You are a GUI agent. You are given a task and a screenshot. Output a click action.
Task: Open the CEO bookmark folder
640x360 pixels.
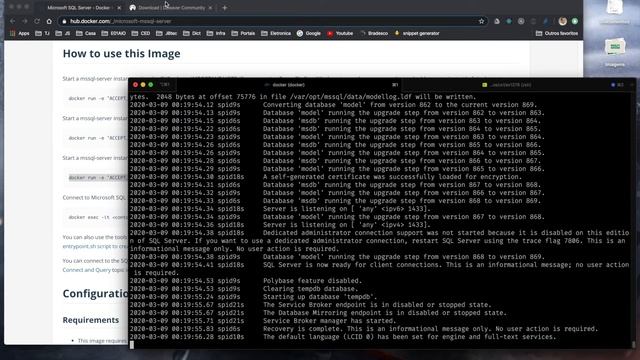tap(141, 33)
